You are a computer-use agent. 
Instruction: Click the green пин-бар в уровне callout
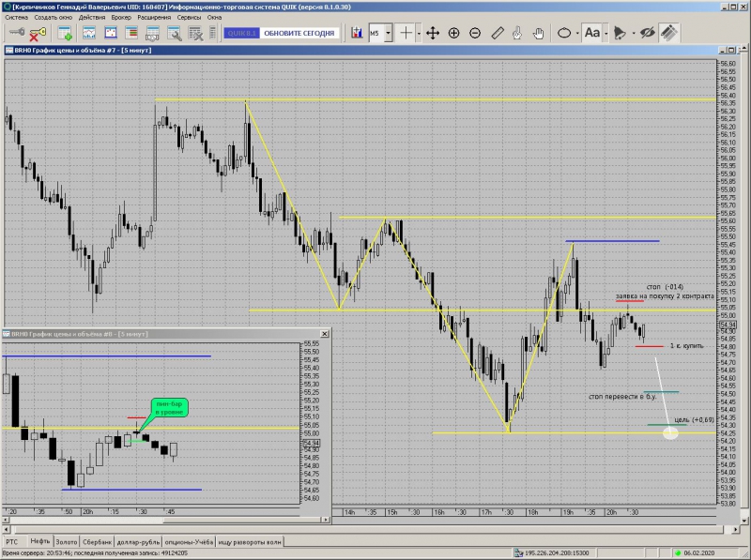(170, 408)
